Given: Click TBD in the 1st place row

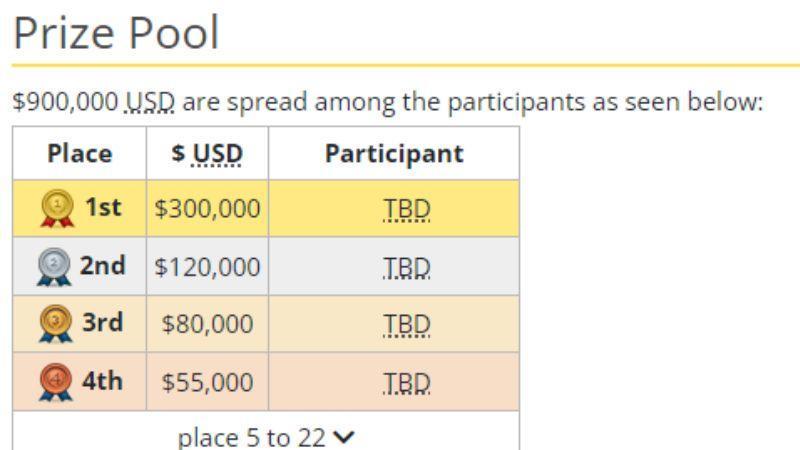Looking at the screenshot, I should (x=407, y=209).
